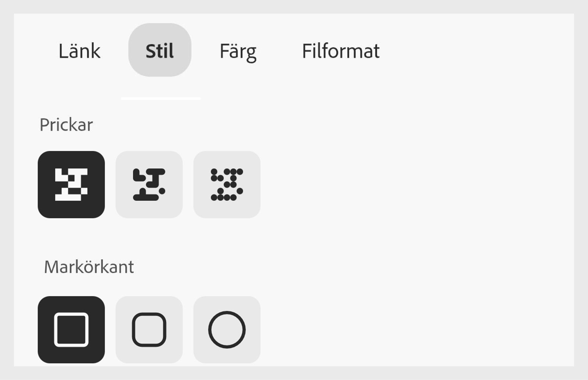Switch to the Länk tab

click(79, 51)
